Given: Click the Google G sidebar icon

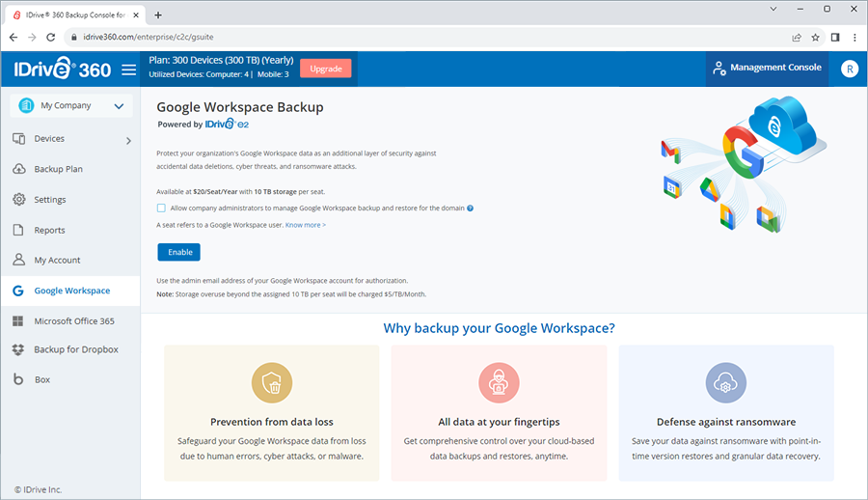Looking at the screenshot, I should point(18,291).
